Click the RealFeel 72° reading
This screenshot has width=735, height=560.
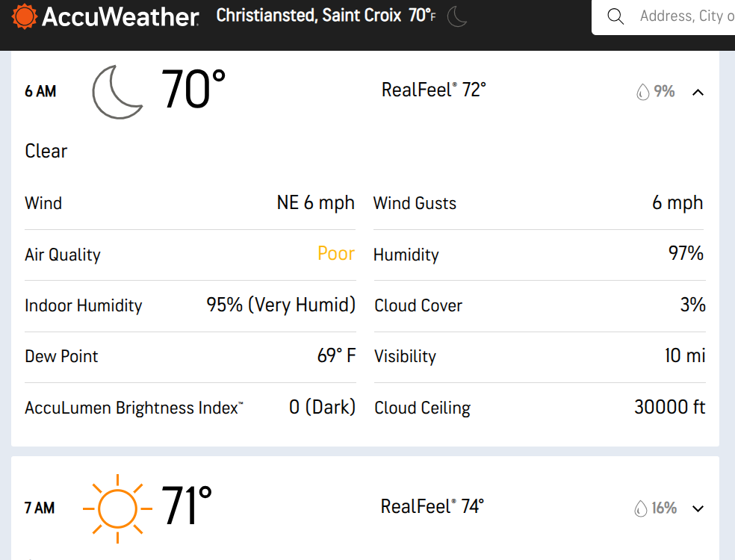433,90
